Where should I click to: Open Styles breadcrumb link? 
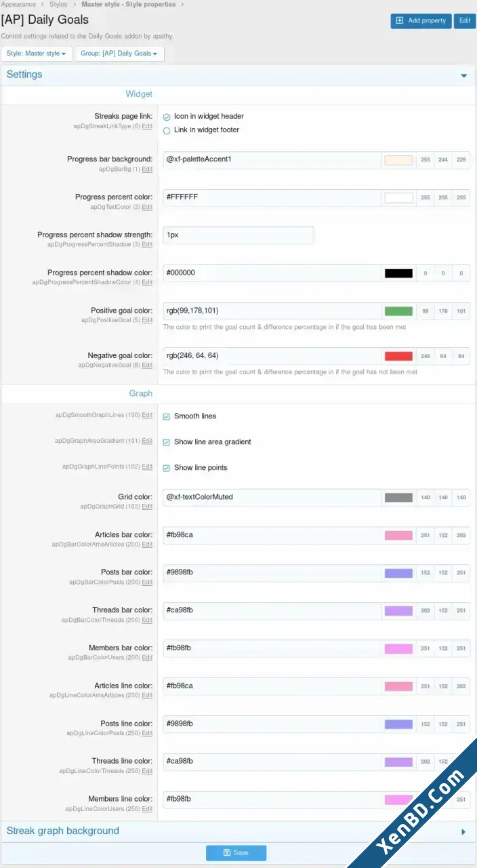point(58,4)
